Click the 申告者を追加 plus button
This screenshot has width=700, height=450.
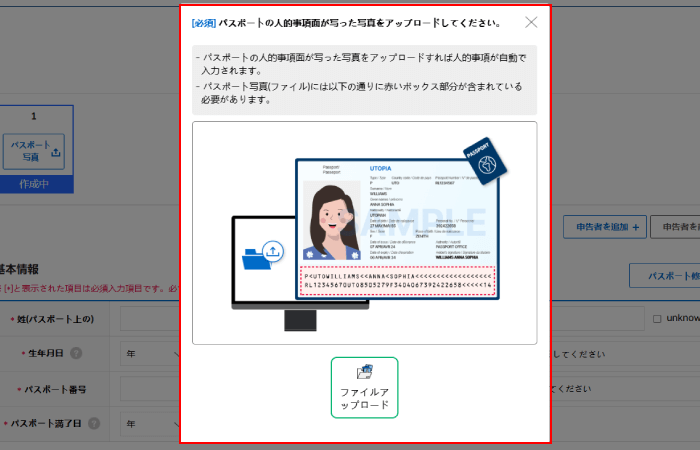tap(604, 227)
